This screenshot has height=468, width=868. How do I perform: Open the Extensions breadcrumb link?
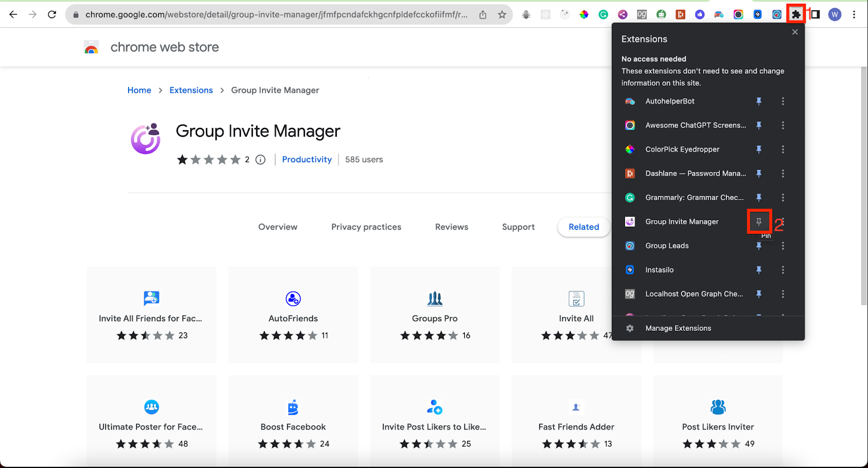(x=191, y=90)
